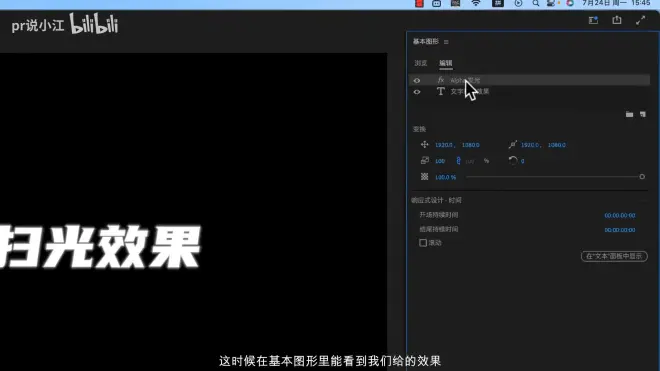This screenshot has width=660, height=371.
Task: Click the 扫光效果 text in the program monitor
Action: (100, 247)
